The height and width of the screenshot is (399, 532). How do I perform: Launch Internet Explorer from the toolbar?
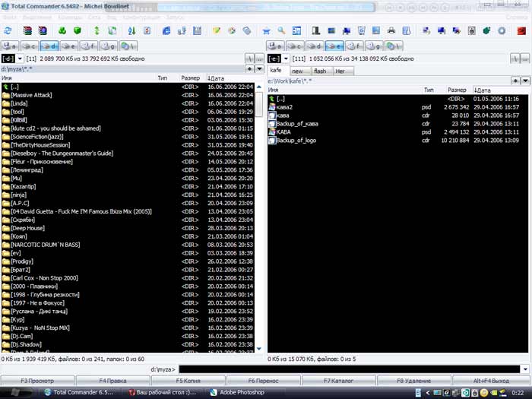click(166, 31)
